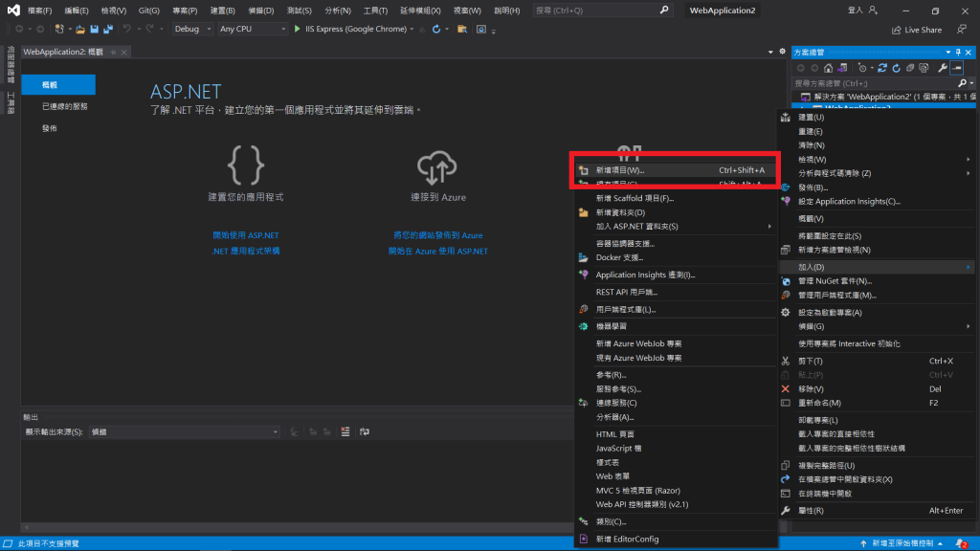The image size is (980, 551).
Task: Open the Any CPU platform dropdown
Action: [x=253, y=29]
